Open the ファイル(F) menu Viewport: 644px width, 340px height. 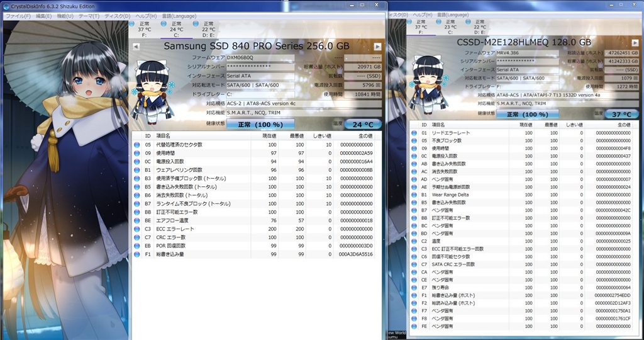point(18,16)
